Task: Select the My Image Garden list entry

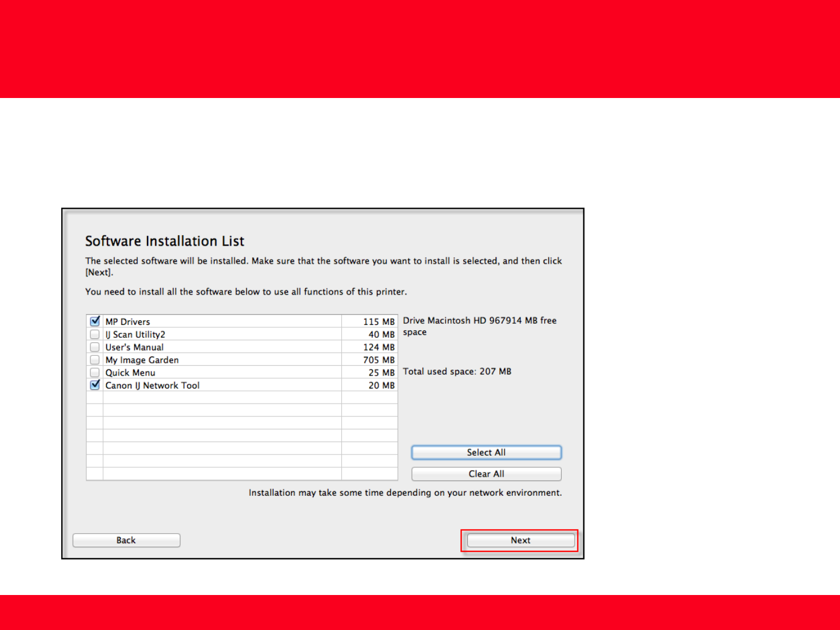Action: point(142,360)
